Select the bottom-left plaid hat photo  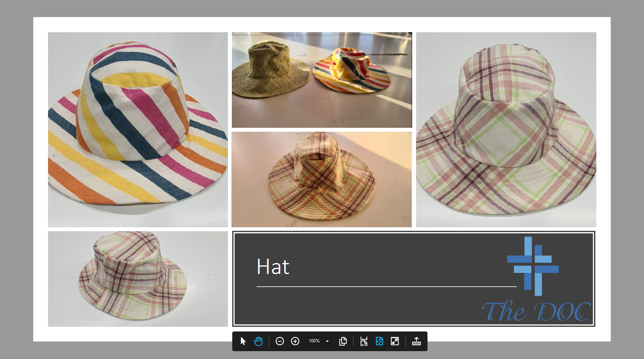click(138, 279)
